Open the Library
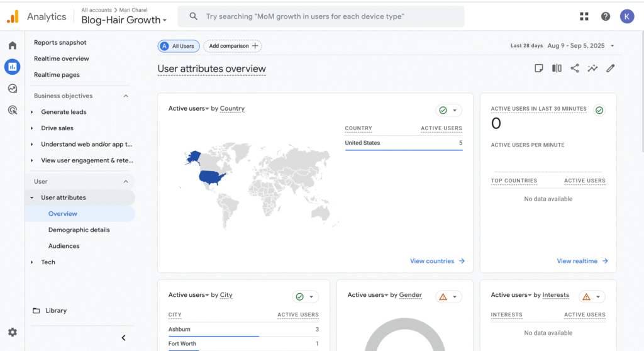This screenshot has height=351, width=644. tap(56, 310)
